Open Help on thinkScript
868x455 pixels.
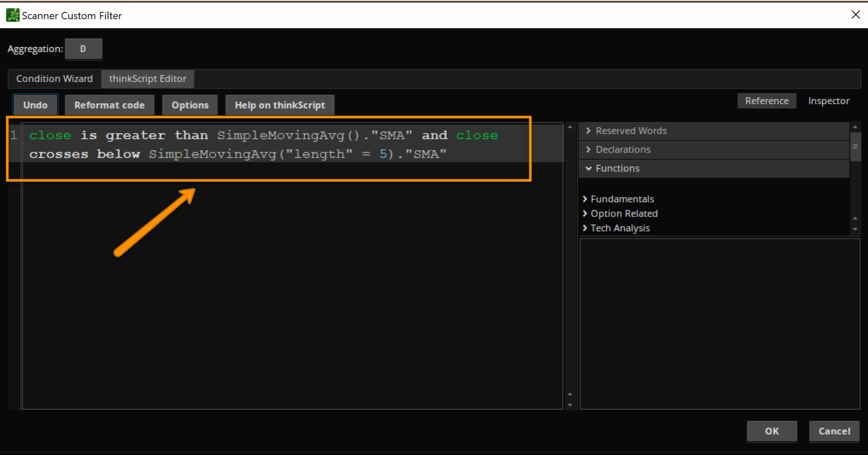(x=280, y=105)
